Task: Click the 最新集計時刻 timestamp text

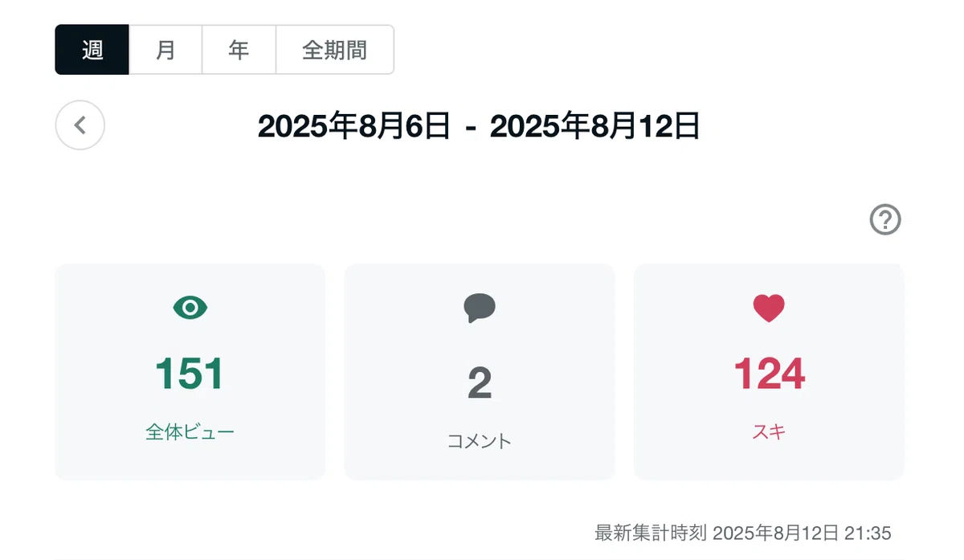Action: (x=743, y=533)
